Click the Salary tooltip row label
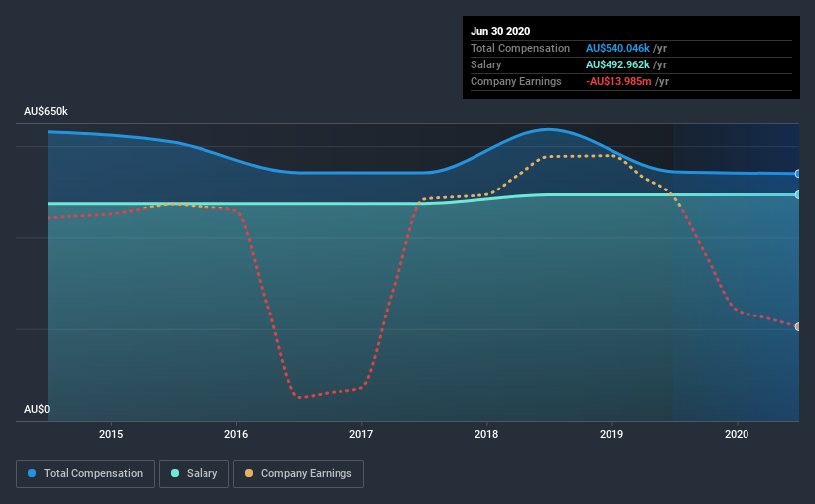The height and width of the screenshot is (504, 815). [x=486, y=64]
